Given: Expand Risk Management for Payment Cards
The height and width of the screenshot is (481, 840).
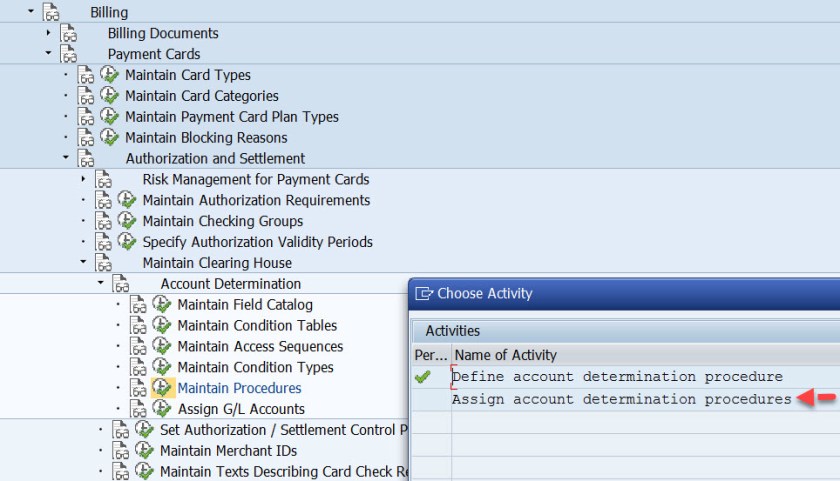Looking at the screenshot, I should click(x=84, y=179).
